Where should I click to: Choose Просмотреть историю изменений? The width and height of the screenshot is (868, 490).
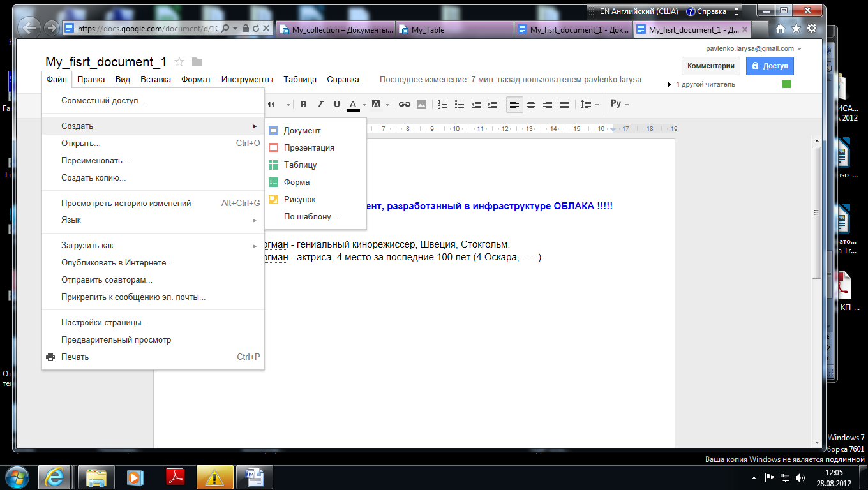pyautogui.click(x=153, y=204)
